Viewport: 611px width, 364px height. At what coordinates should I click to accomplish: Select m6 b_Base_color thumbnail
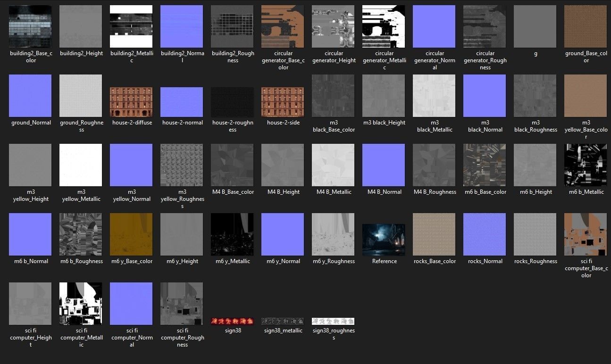pyautogui.click(x=485, y=165)
